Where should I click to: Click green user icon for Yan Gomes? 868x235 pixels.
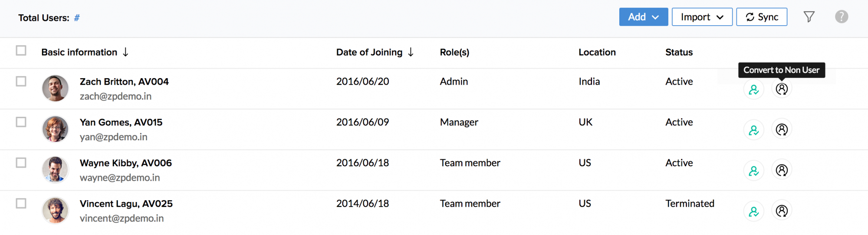click(x=754, y=130)
